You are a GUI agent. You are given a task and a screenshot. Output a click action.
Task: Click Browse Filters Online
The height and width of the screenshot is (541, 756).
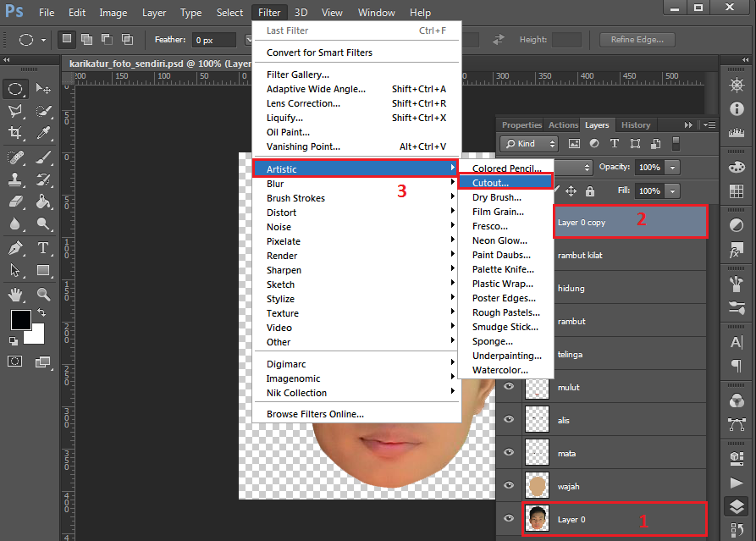tap(315, 414)
